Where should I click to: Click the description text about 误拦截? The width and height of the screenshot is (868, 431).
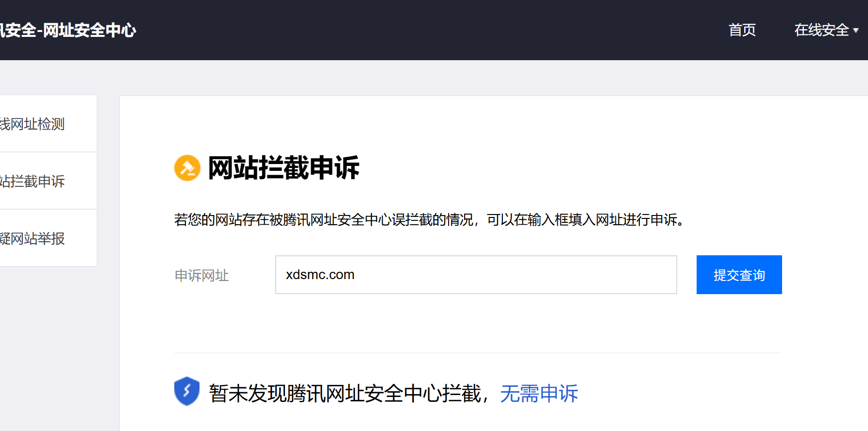[430, 220]
